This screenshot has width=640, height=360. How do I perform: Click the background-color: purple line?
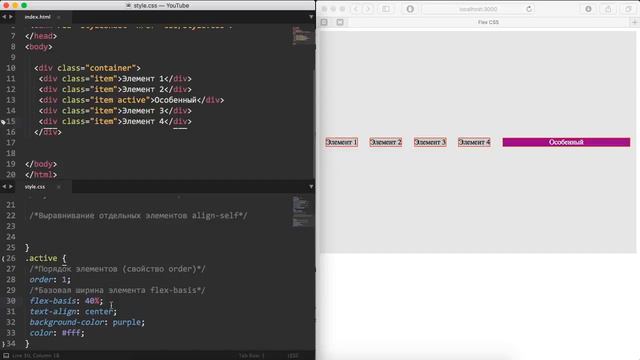[x=87, y=322]
